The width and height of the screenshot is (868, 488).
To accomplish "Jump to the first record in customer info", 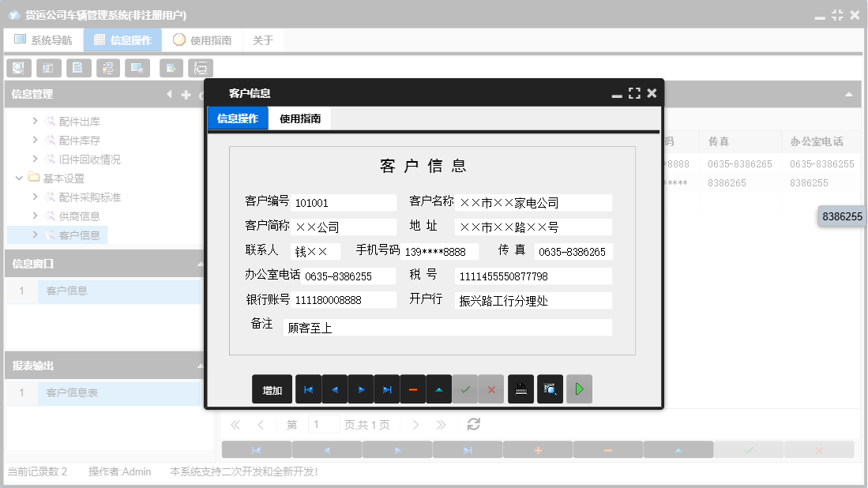I will pyautogui.click(x=308, y=389).
